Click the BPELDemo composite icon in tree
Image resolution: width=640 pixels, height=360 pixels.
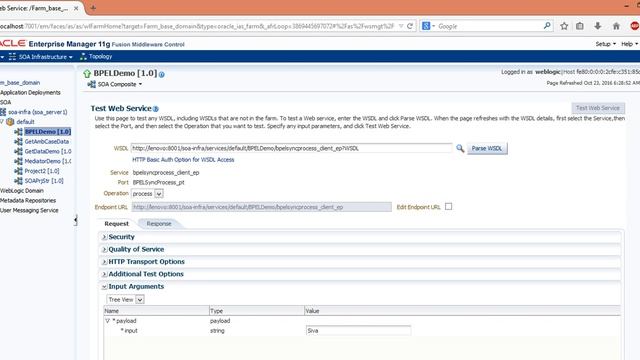[x=18, y=131]
